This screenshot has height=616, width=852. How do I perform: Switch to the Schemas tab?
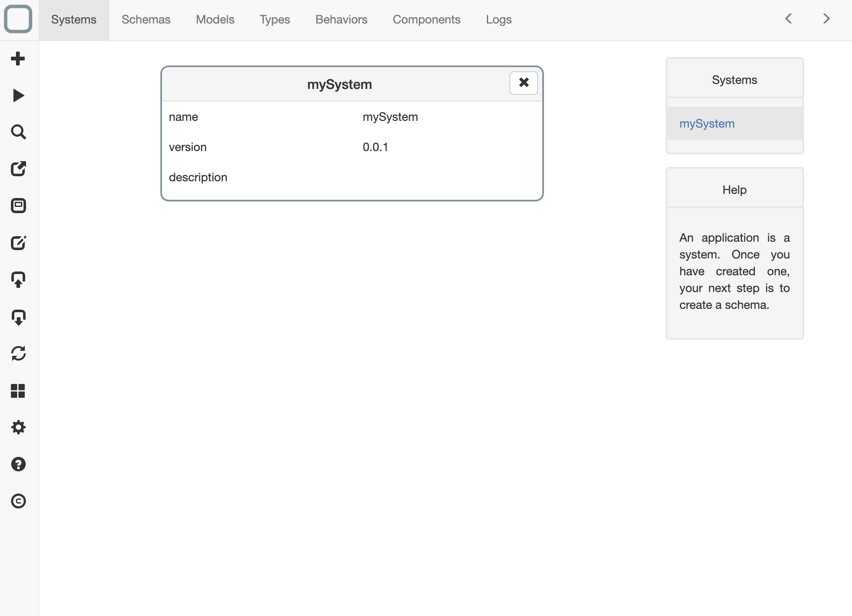146,20
